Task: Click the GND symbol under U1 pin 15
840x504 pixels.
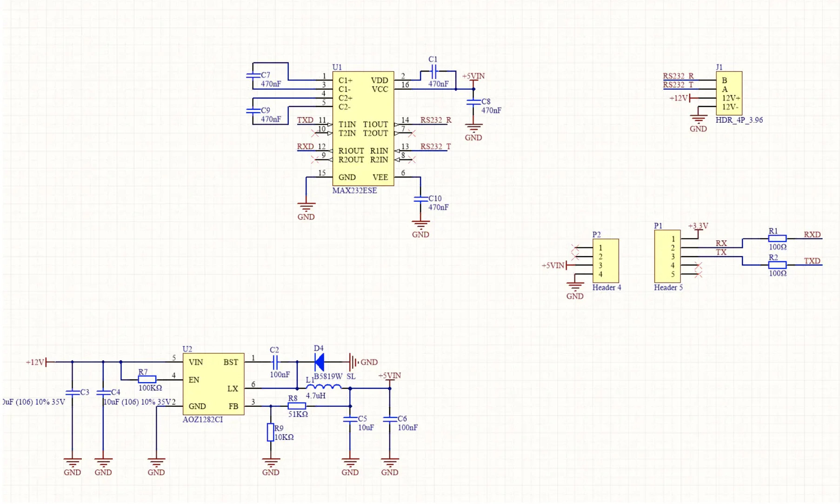Action: (x=306, y=208)
